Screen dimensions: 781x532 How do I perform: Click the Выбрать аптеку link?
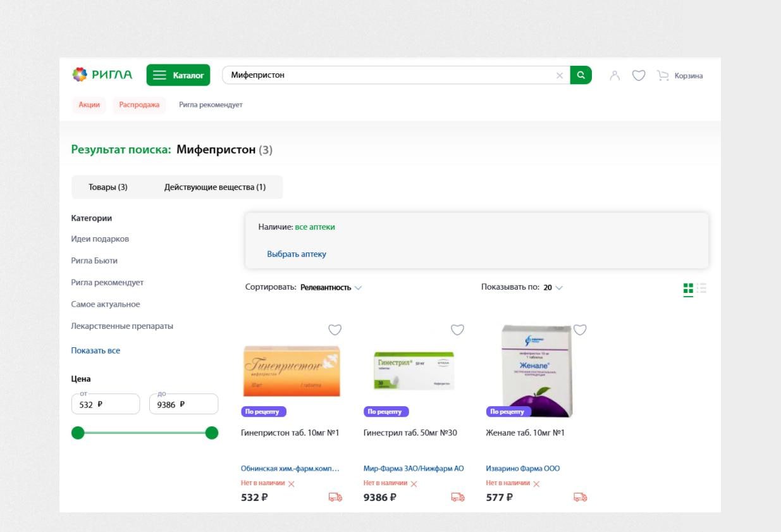point(297,254)
